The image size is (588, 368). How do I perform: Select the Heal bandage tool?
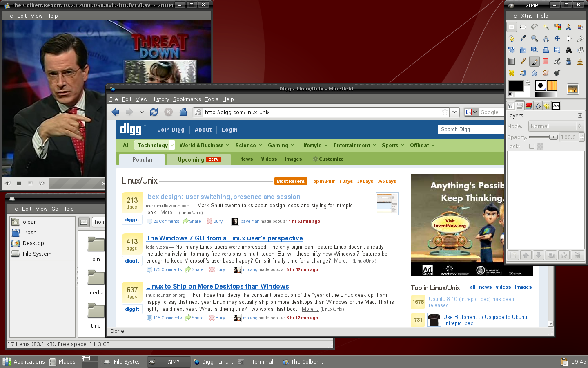point(512,73)
